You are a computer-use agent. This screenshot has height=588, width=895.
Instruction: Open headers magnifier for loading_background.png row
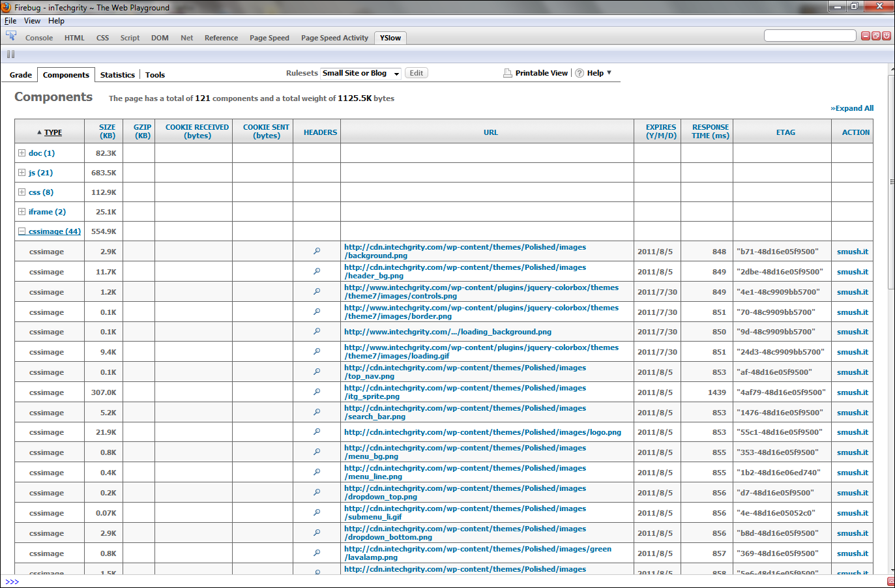pos(317,331)
